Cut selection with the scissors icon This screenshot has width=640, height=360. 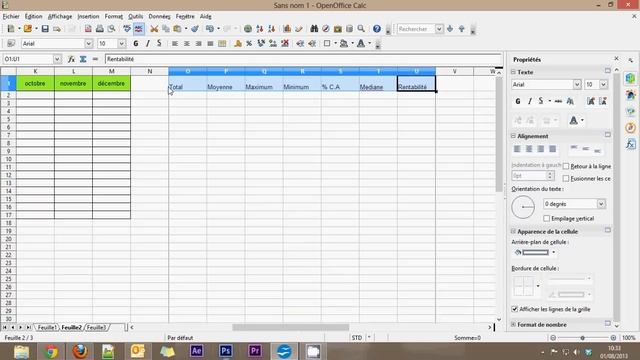click(x=154, y=29)
